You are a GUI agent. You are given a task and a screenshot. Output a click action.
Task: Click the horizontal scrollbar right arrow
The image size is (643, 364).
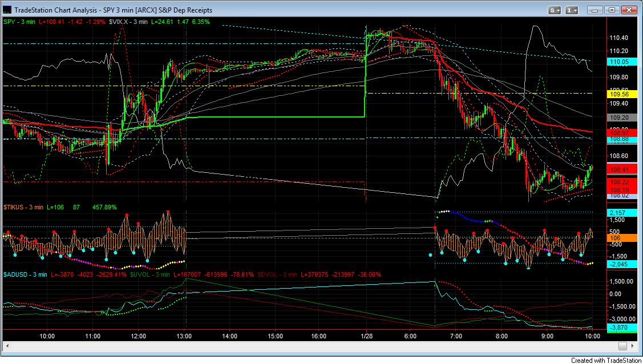coord(633,346)
